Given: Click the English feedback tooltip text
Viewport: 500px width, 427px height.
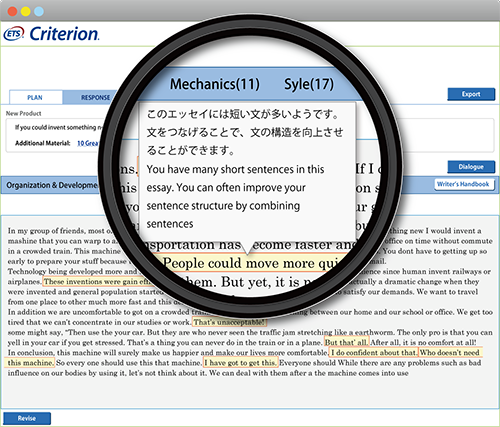Looking at the screenshot, I should click(x=235, y=196).
